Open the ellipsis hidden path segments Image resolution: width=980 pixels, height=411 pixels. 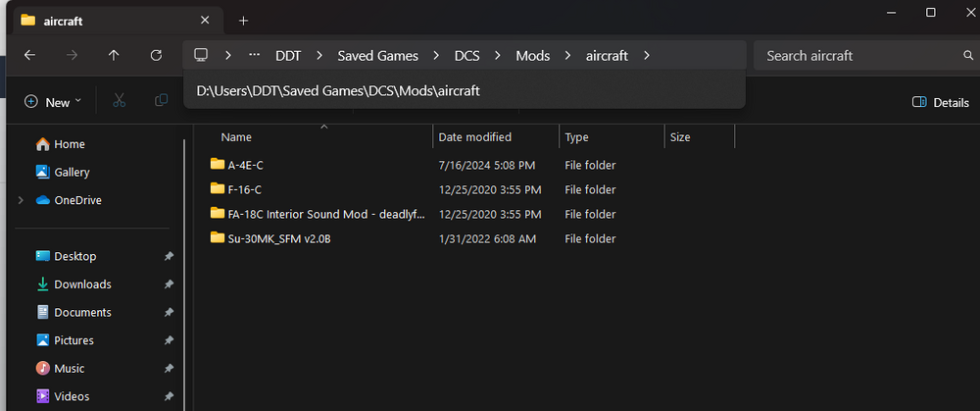254,55
